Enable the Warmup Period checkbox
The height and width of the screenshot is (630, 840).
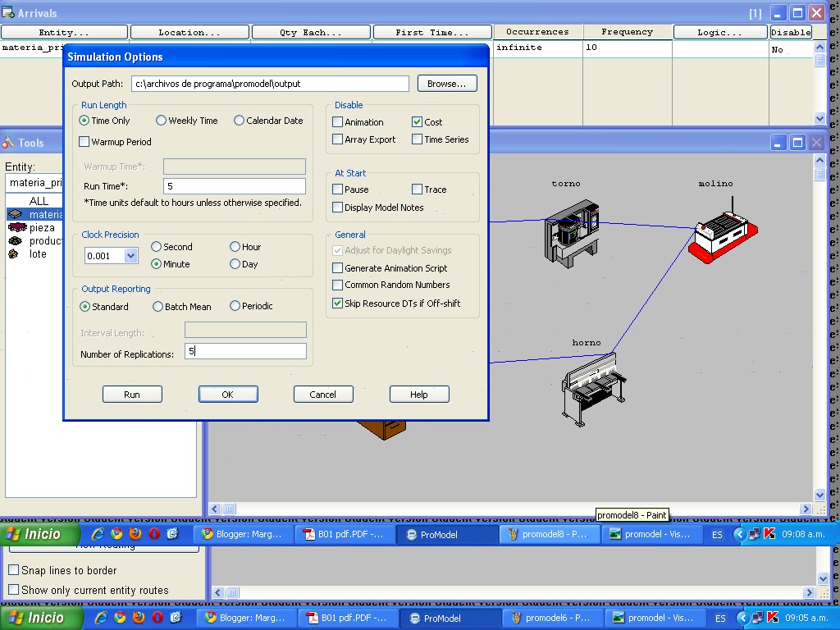[x=84, y=141]
